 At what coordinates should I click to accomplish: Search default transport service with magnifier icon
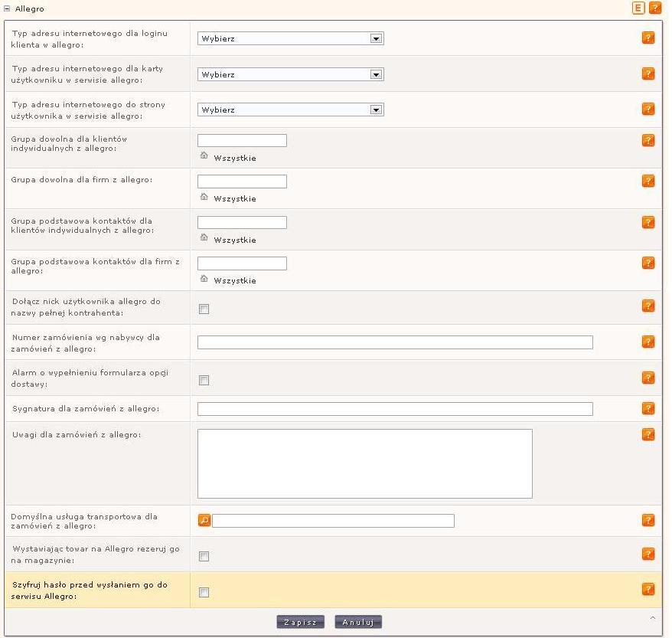[x=204, y=520]
